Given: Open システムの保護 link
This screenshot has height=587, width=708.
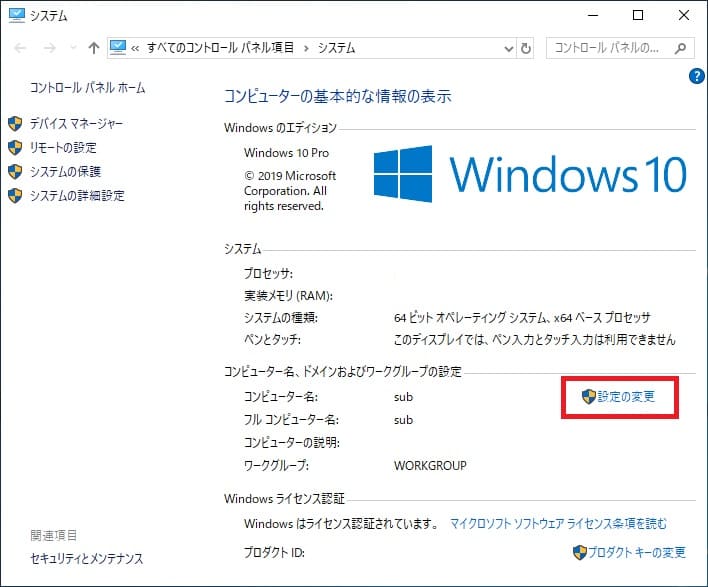Looking at the screenshot, I should [65, 172].
